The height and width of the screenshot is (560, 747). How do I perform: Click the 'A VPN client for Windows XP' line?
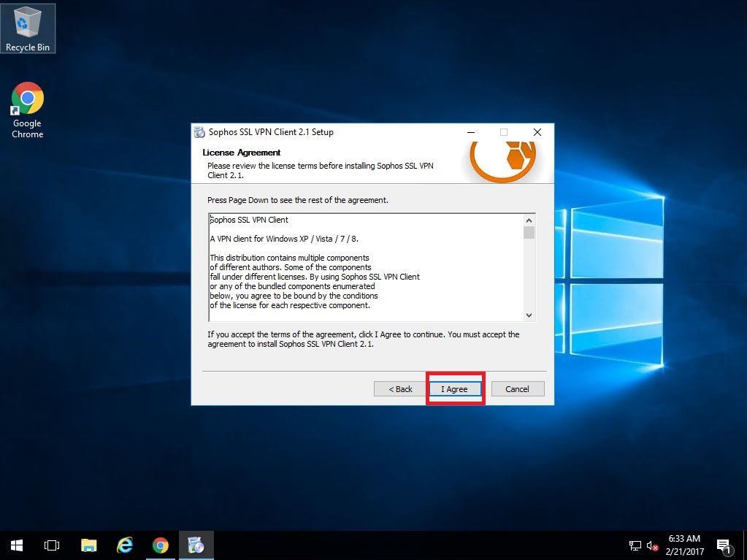[x=284, y=239]
